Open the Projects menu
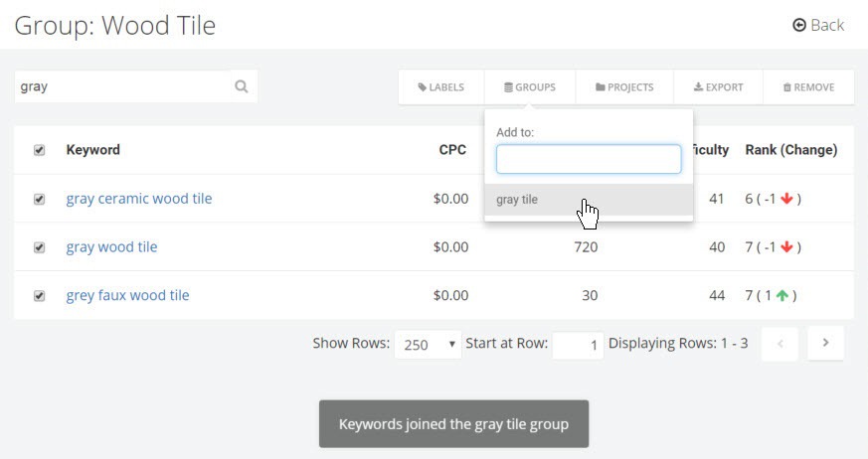This screenshot has height=459, width=868. pos(624,86)
